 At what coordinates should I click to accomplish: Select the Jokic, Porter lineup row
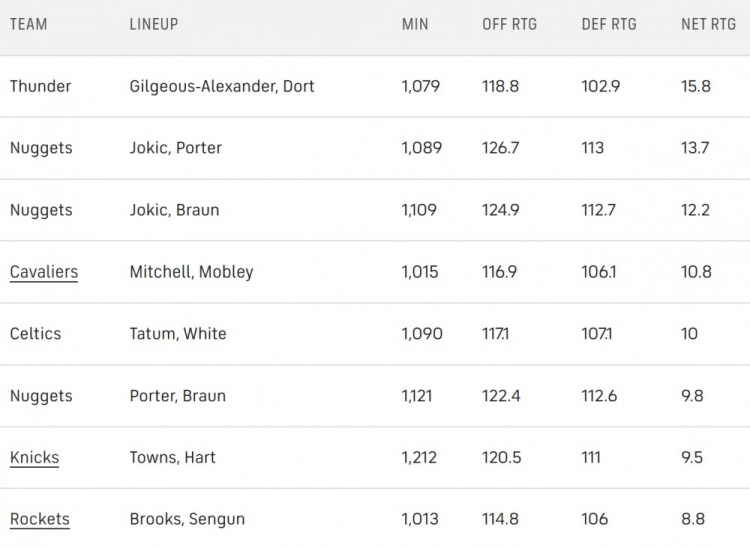(176, 148)
